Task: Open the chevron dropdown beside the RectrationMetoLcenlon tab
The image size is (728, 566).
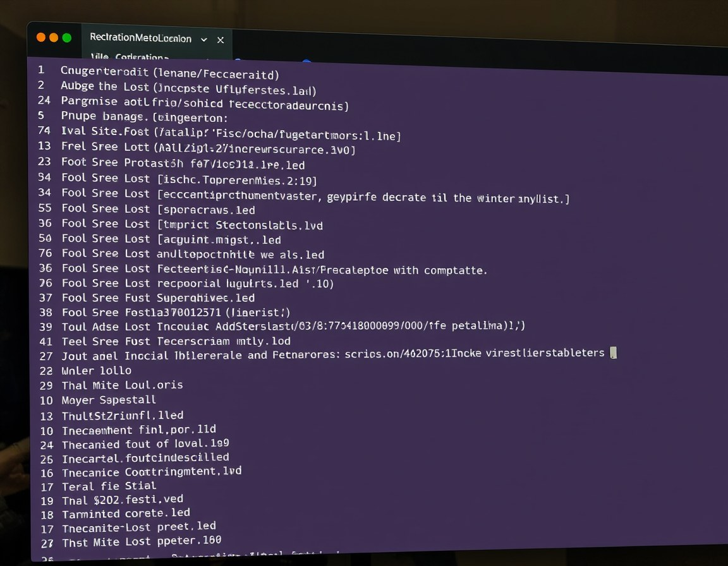Action: pyautogui.click(x=204, y=39)
